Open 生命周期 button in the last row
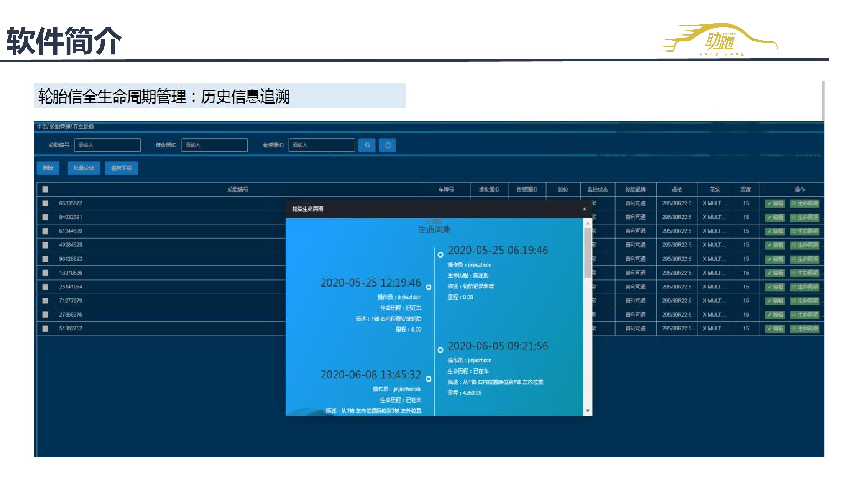 click(804, 329)
